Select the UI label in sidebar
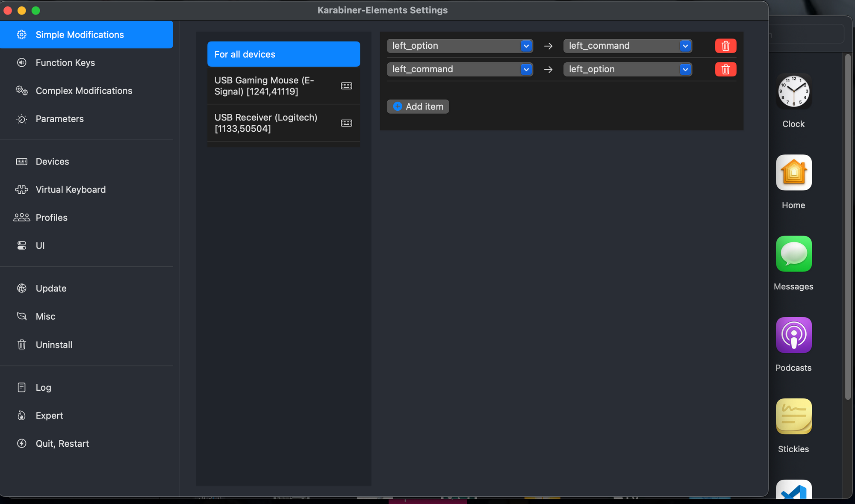Screen dimensions: 855x504 40,246
